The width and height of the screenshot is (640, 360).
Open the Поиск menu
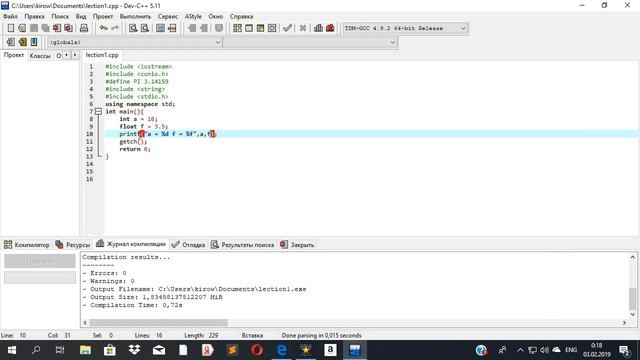coord(60,16)
